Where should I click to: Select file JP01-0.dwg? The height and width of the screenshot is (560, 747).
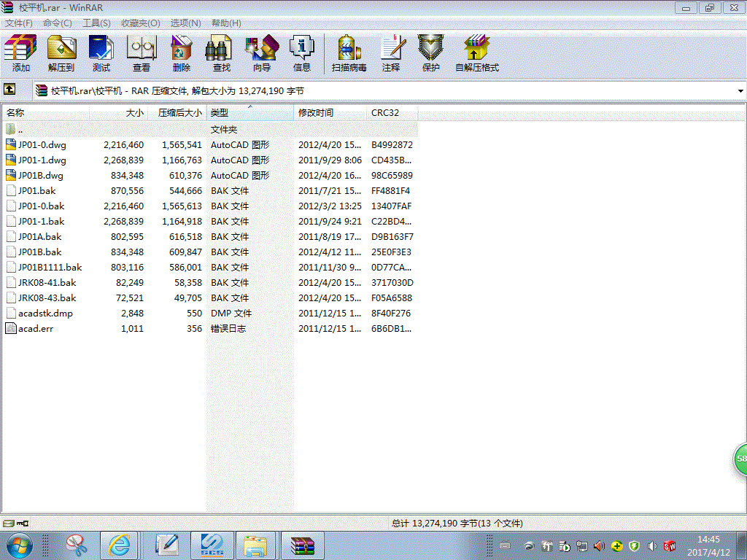[42, 145]
